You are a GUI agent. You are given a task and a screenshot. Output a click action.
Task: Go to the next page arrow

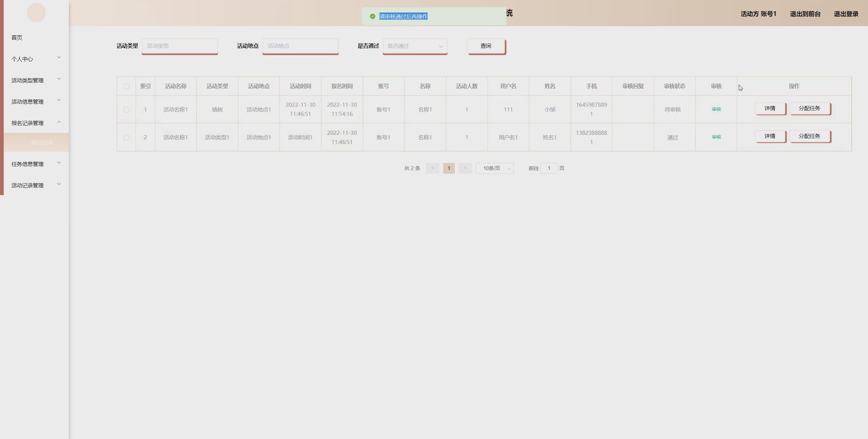tap(465, 168)
